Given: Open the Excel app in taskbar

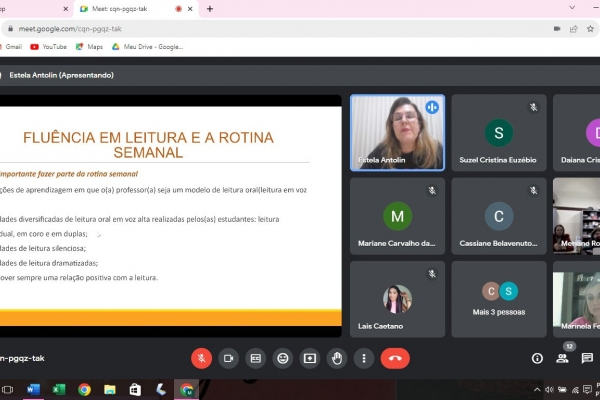Looking at the screenshot, I should point(59,389).
